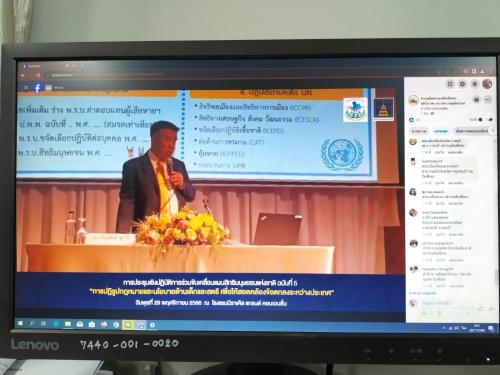Open the Messenger icon in the header
The image size is (500, 375).
[x=462, y=84]
